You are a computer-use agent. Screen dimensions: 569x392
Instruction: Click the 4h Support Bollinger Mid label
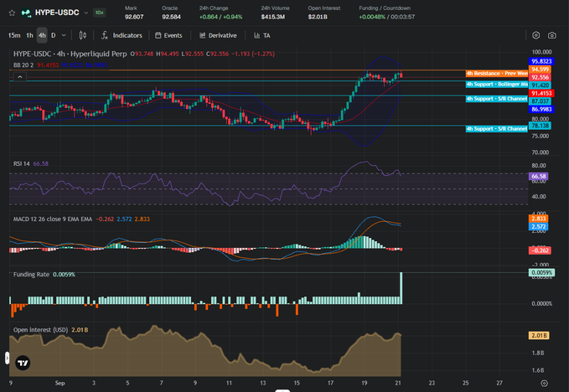pos(496,84)
